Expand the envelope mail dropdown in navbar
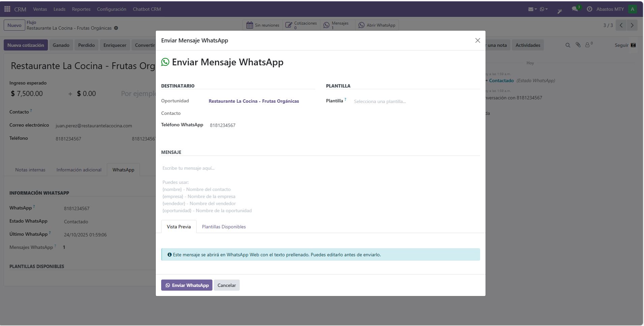This screenshot has height=326, width=644. click(532, 9)
